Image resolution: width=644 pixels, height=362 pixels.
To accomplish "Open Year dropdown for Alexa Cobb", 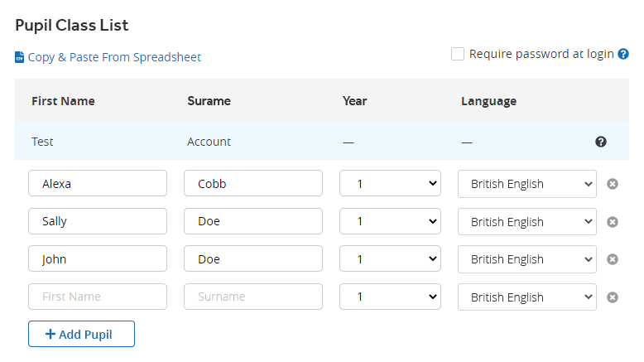I will click(x=390, y=183).
